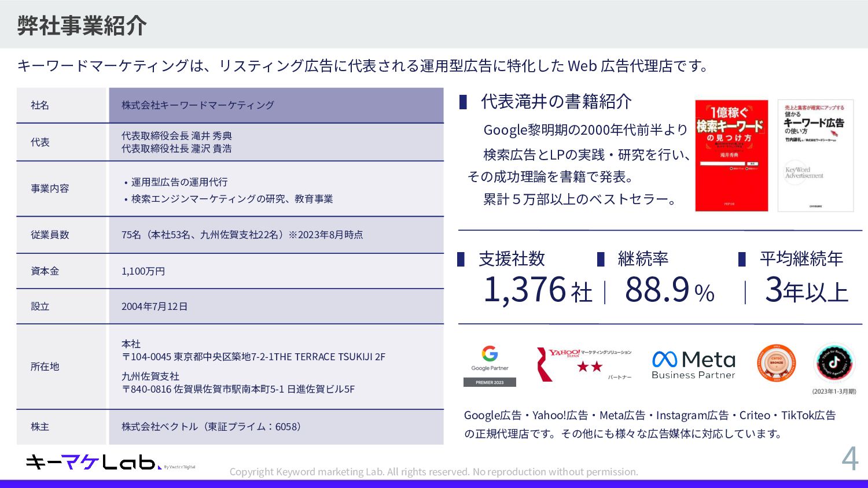Click the 88.9 % figure

(670, 290)
